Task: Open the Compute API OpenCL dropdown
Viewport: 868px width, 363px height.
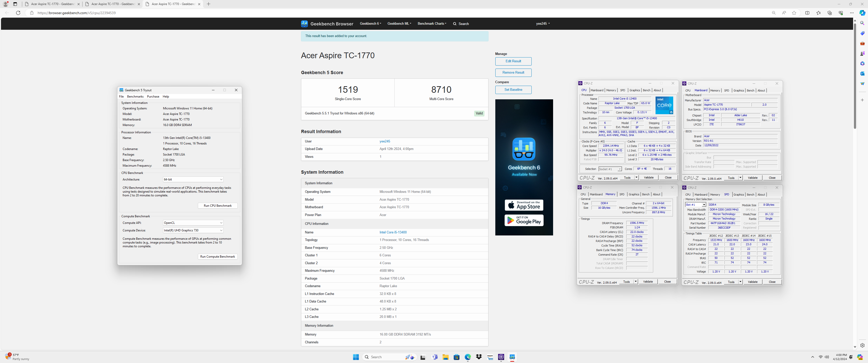Action: coord(193,223)
